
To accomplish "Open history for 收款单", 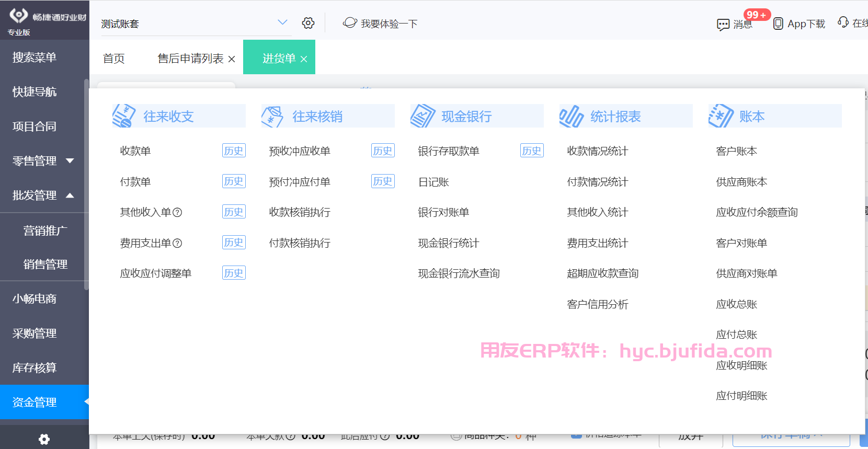I will pos(234,151).
